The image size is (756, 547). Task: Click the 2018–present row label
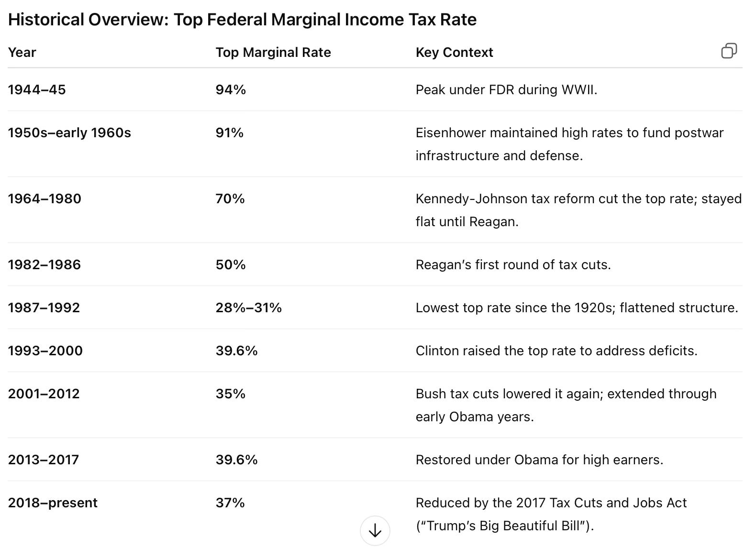pyautogui.click(x=53, y=503)
